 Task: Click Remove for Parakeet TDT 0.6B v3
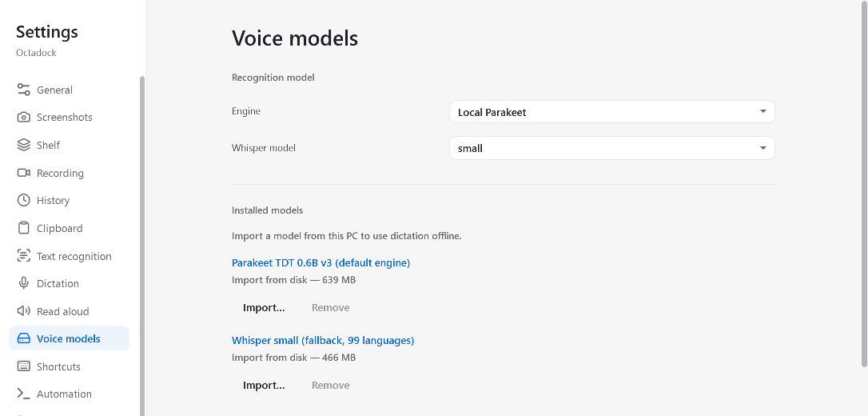[x=330, y=307]
